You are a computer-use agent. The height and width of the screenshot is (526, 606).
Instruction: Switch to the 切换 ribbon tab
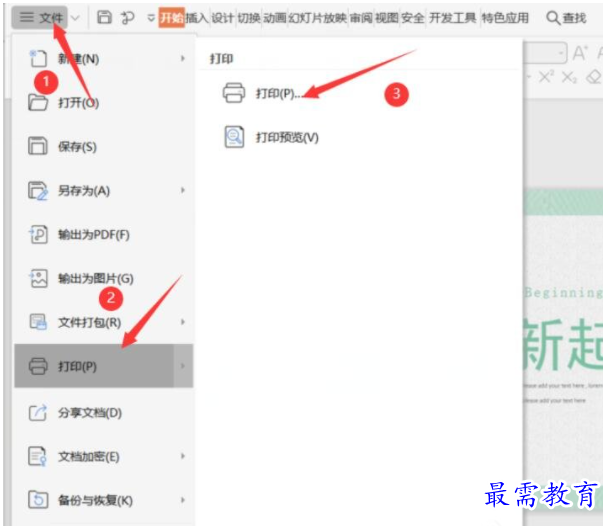249,18
